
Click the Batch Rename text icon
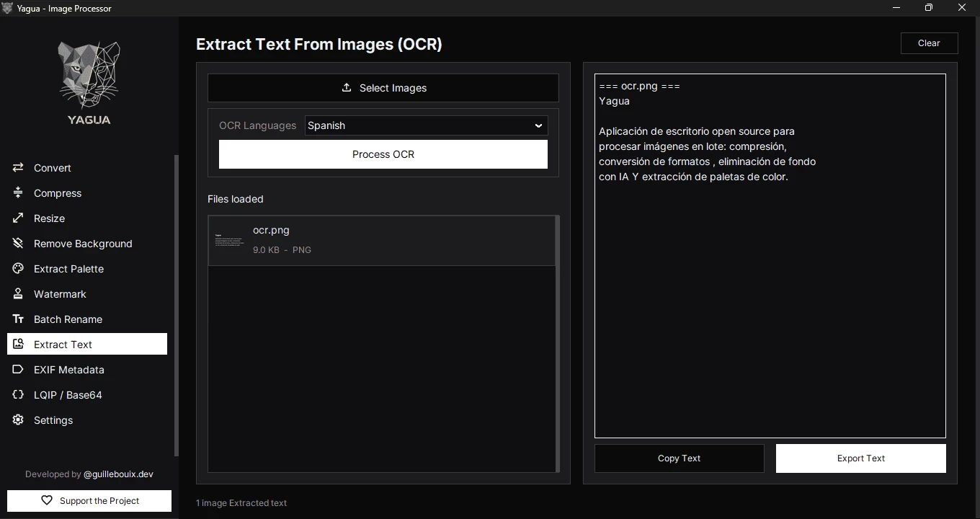[18, 319]
